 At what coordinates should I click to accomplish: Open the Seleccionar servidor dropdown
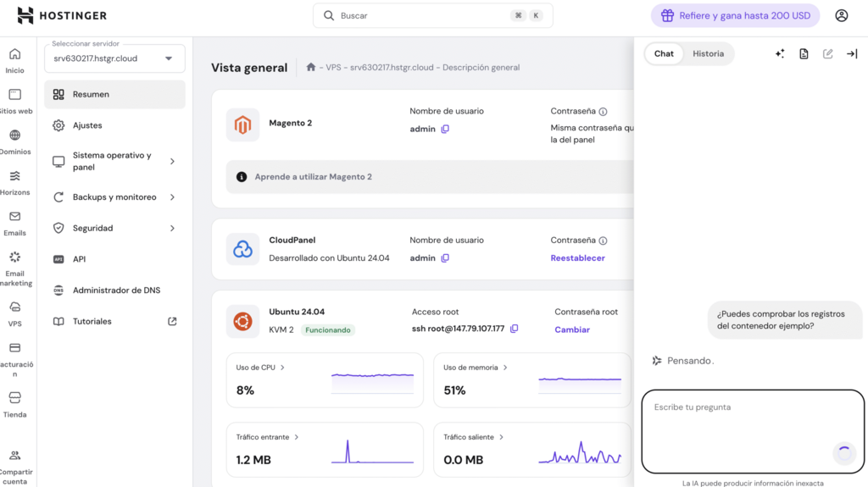pyautogui.click(x=114, y=58)
